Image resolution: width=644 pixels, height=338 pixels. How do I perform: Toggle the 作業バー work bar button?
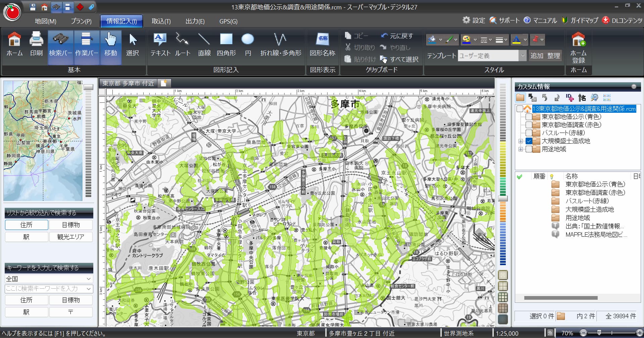[x=87, y=47]
